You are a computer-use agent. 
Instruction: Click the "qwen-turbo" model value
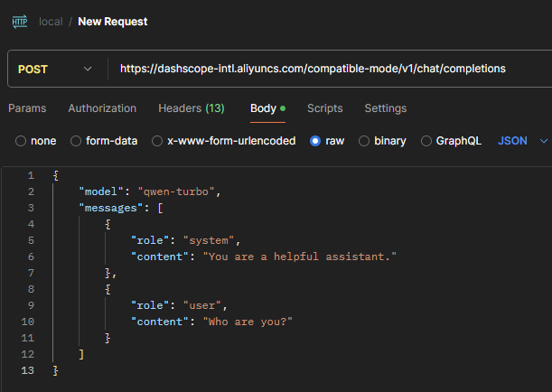(176, 191)
